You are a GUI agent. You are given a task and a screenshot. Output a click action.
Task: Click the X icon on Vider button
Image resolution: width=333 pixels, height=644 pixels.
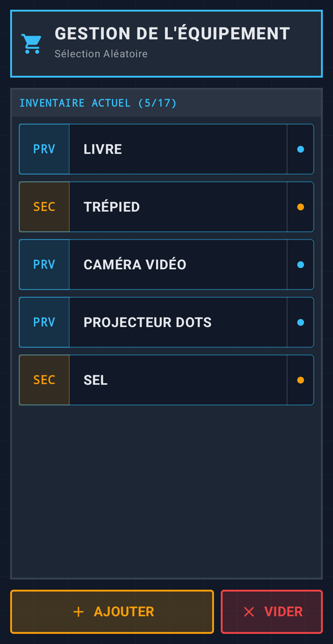(249, 612)
